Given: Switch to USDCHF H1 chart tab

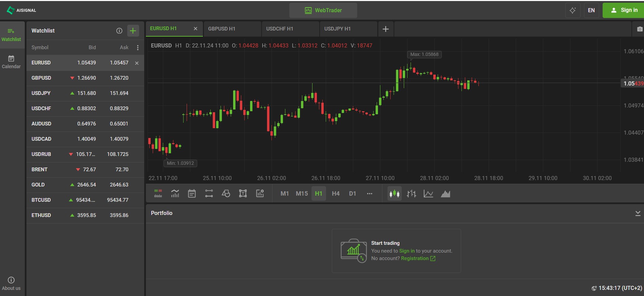Looking at the screenshot, I should pyautogui.click(x=290, y=29).
